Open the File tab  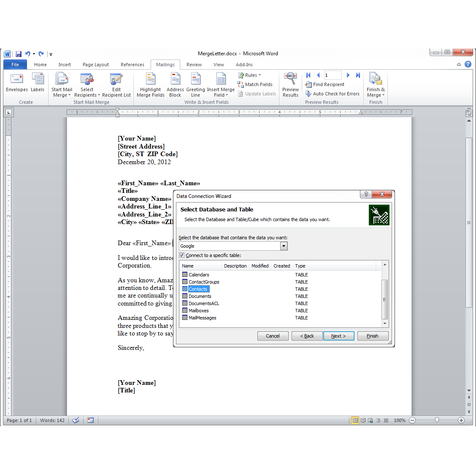[15, 65]
